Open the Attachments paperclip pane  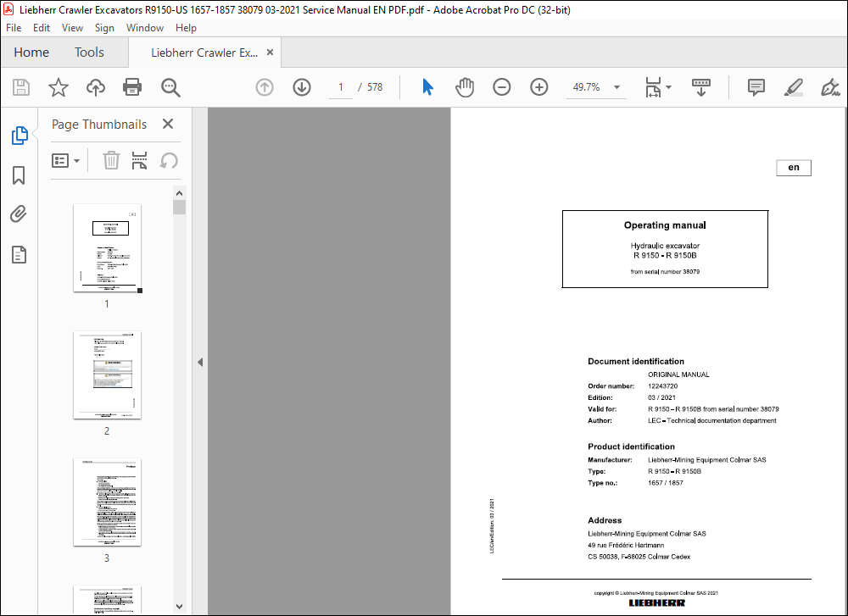[19, 214]
